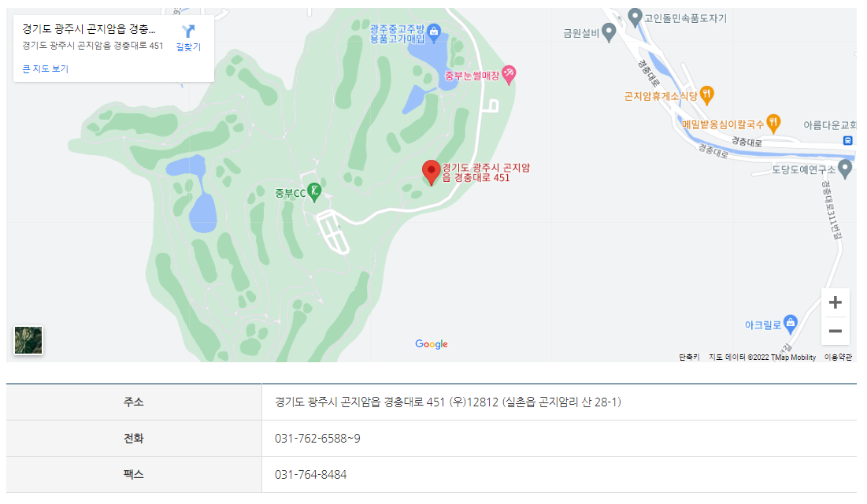Click the red location marker pin
Screen dimensions: 867x504
[x=432, y=172]
